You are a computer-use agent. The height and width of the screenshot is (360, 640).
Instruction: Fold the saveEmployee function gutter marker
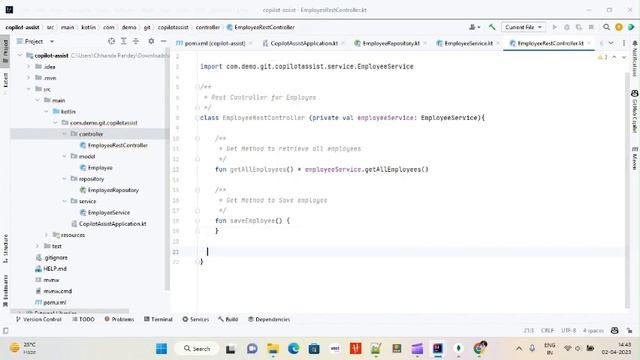(197, 221)
